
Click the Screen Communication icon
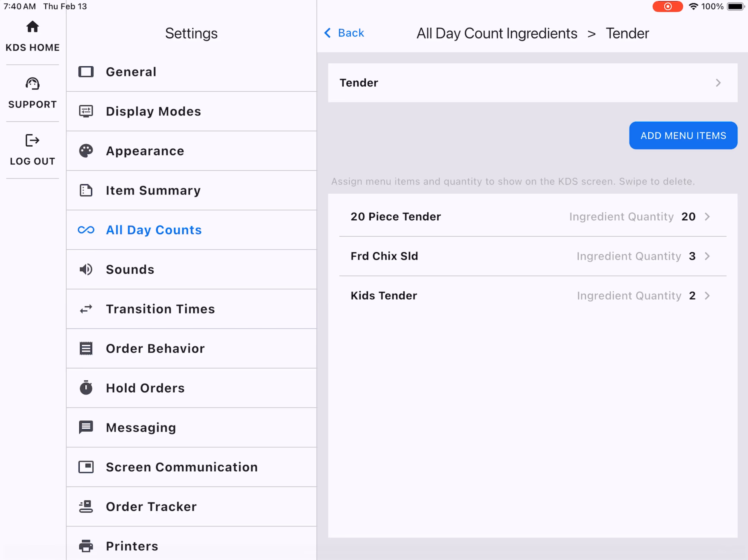coord(86,467)
